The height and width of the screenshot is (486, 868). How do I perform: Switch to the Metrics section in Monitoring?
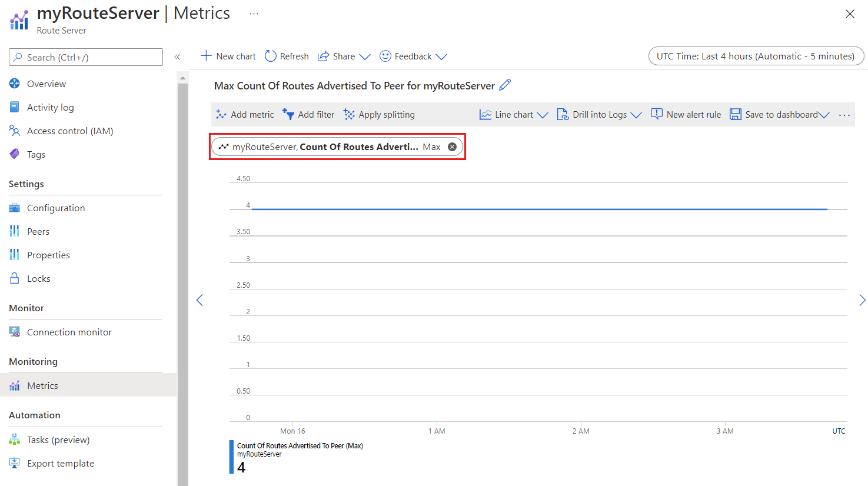[x=42, y=385]
